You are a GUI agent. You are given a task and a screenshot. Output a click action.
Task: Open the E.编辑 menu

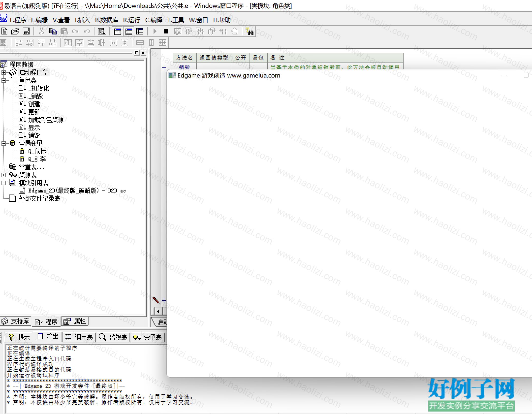(39, 20)
